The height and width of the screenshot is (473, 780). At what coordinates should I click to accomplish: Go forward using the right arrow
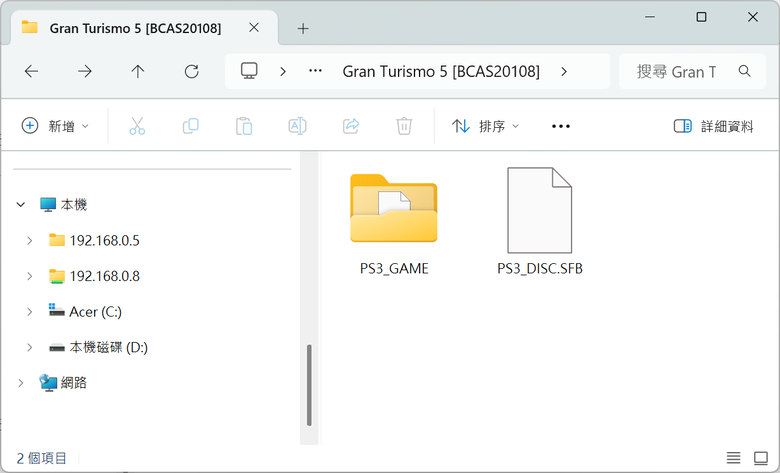tap(85, 72)
